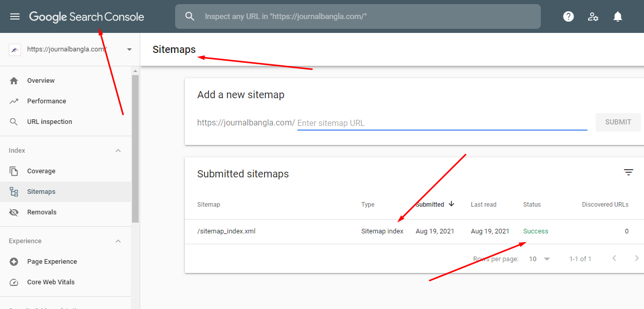
Task: Click the Core Web Vitals gauge icon
Action: pos(13,282)
